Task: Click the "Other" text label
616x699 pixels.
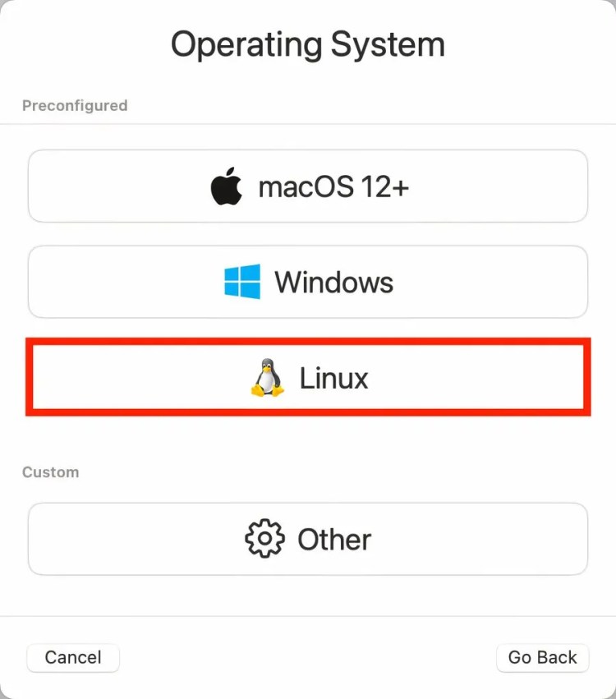Action: [x=334, y=540]
